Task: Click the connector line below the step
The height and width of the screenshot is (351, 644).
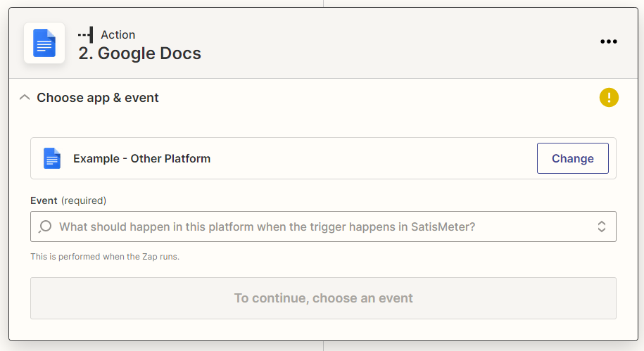Action: pyautogui.click(x=323, y=346)
